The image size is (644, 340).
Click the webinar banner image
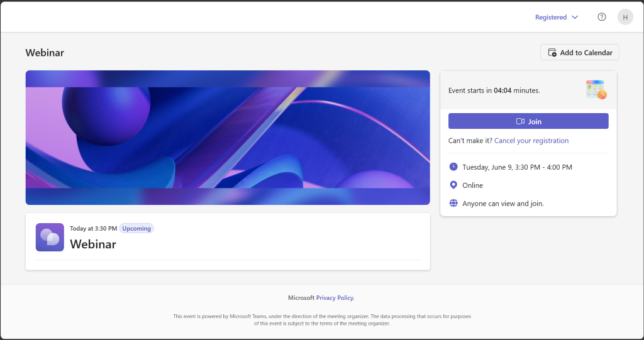tap(228, 138)
